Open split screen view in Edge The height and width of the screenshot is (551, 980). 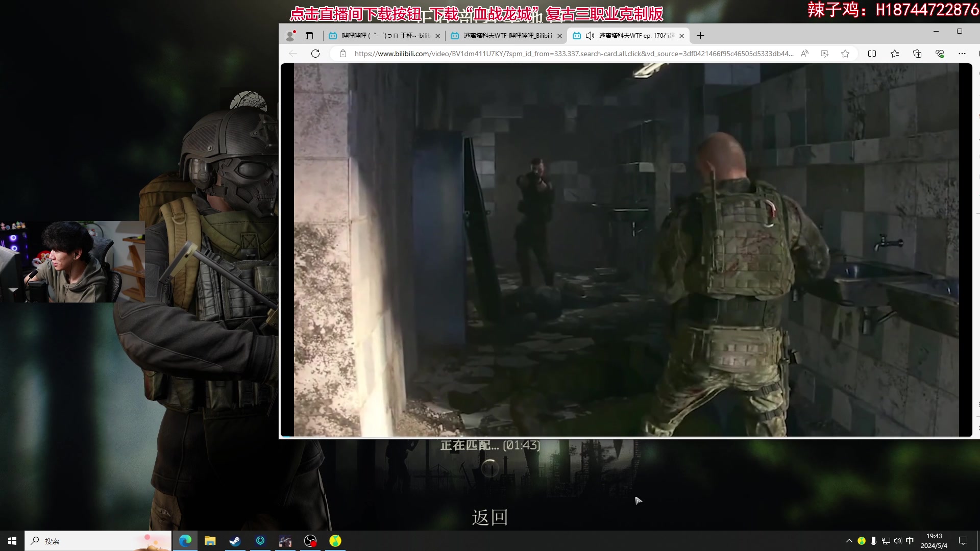click(872, 54)
